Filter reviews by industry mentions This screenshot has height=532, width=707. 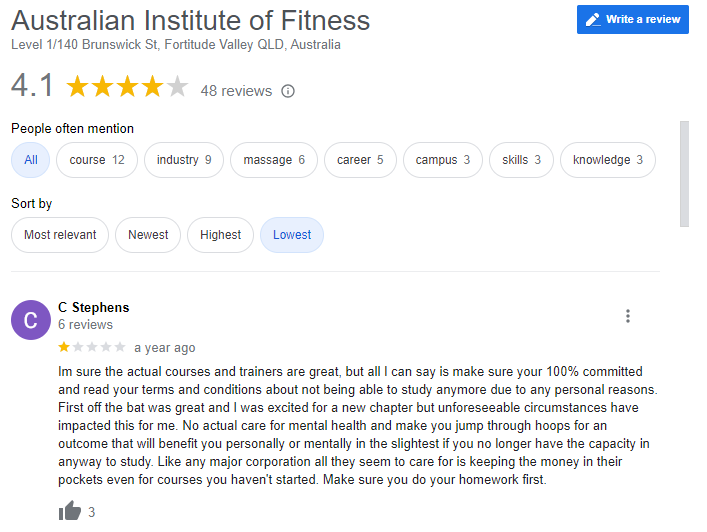coord(184,160)
